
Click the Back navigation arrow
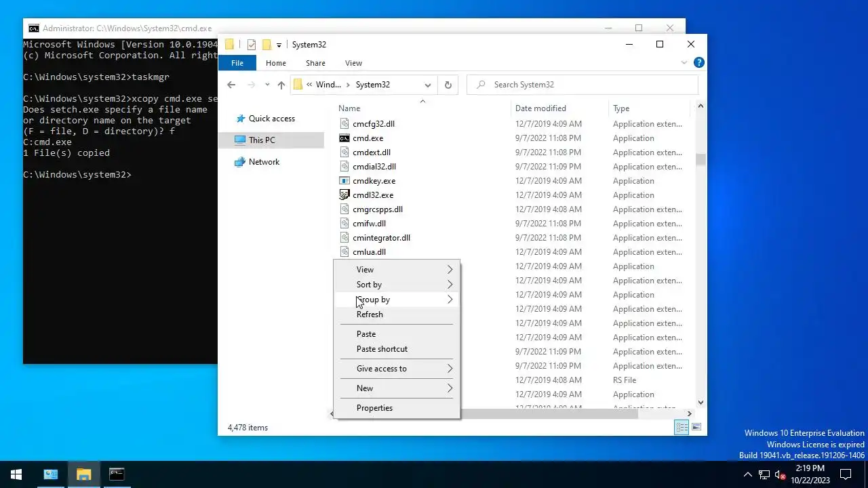231,85
